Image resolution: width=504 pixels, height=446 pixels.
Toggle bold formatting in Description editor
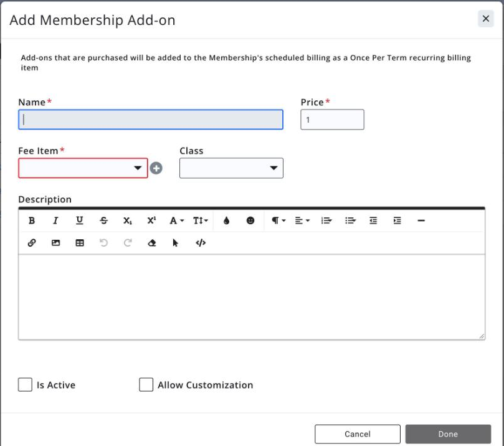(x=32, y=221)
